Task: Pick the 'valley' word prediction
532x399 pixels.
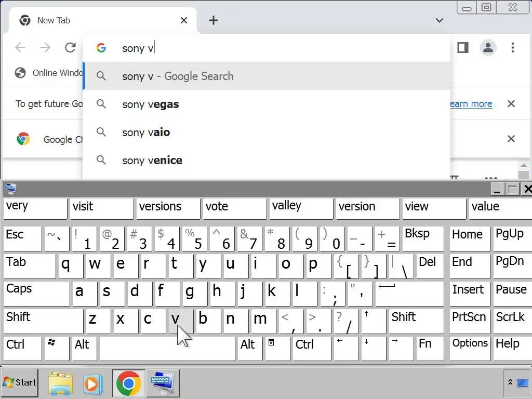Action: [x=301, y=209]
